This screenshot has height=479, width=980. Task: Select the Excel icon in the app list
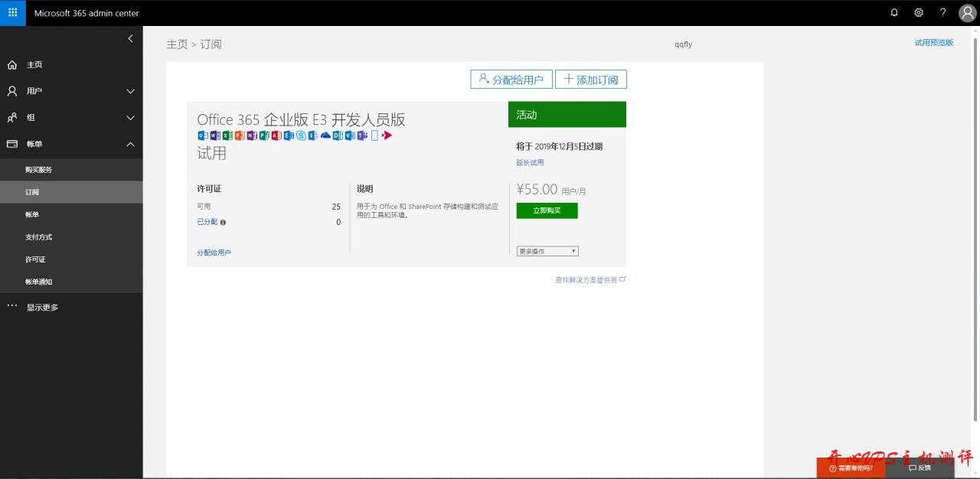227,135
